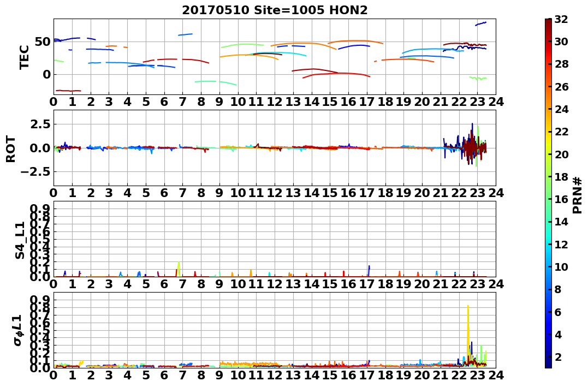Click the colorbar tick label '24'

point(561,109)
